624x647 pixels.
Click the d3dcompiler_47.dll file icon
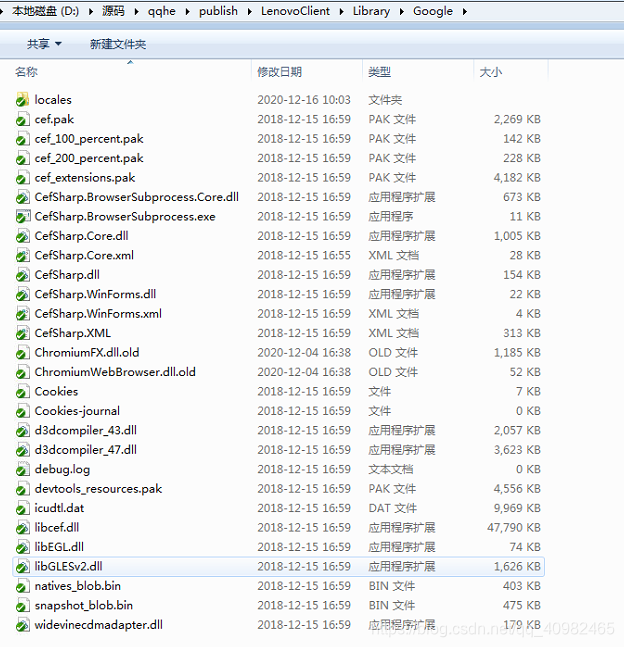[23, 450]
